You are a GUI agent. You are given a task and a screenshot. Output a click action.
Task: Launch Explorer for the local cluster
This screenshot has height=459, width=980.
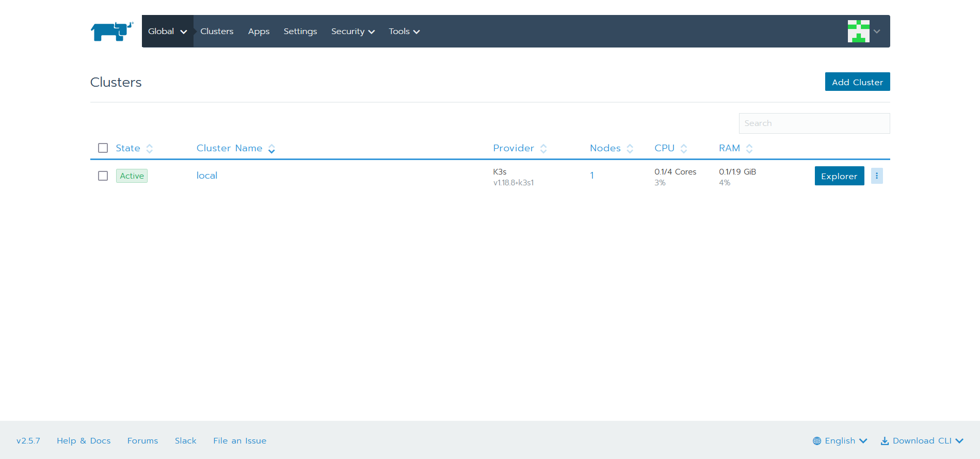pos(839,176)
